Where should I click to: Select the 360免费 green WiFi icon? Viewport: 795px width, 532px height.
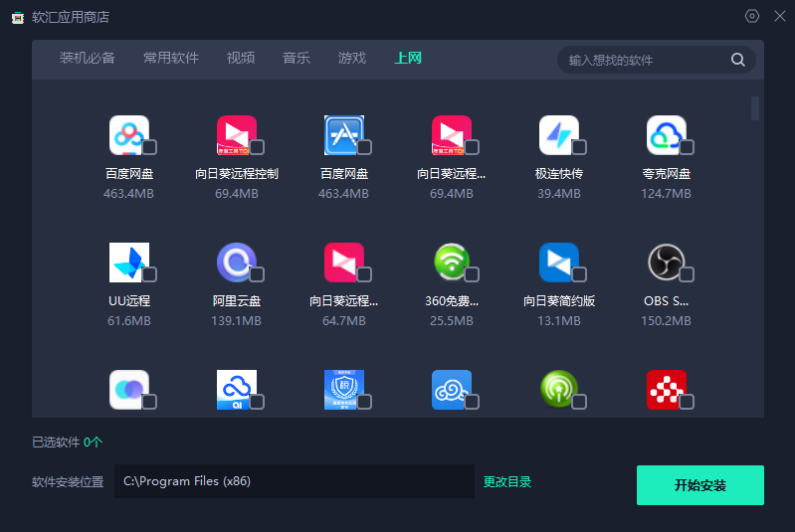point(452,263)
